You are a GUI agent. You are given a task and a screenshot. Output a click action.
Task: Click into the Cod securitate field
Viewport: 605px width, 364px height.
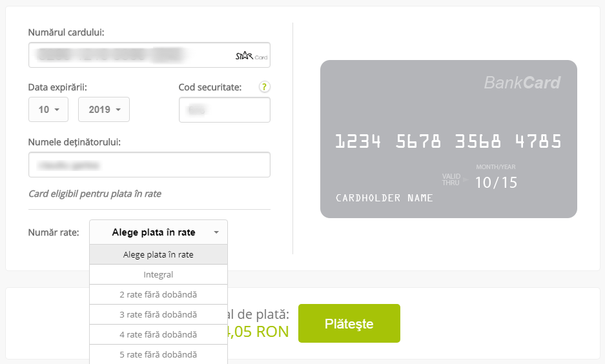(224, 110)
